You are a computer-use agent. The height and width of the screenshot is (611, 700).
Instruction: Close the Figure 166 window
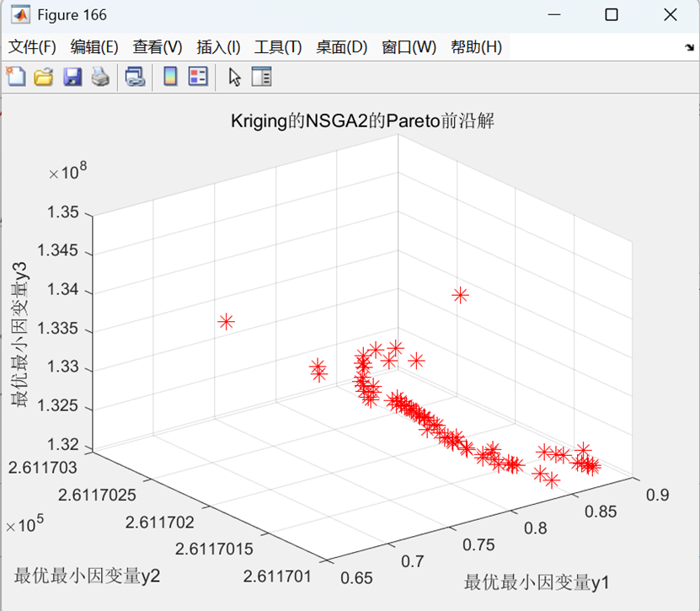(670, 14)
